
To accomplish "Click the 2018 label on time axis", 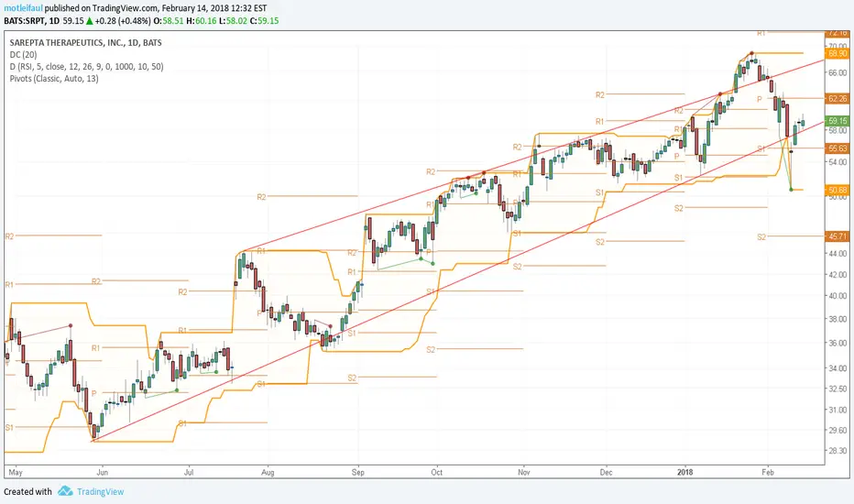I will point(684,473).
